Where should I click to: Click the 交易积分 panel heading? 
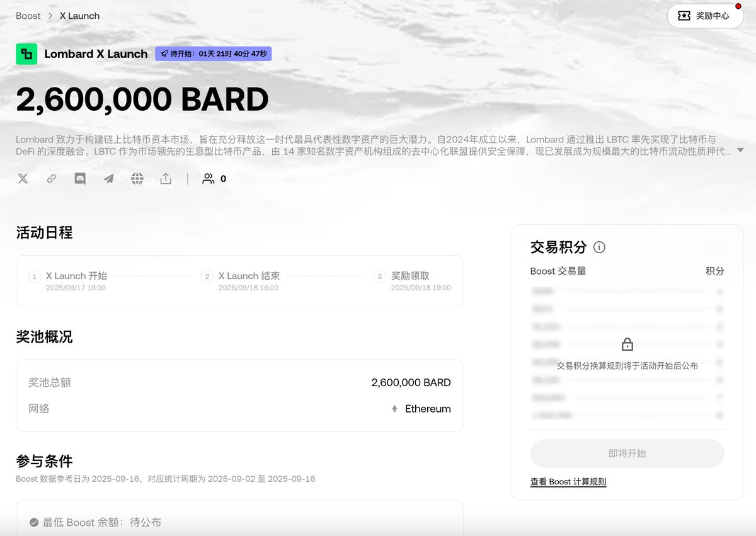click(x=559, y=247)
